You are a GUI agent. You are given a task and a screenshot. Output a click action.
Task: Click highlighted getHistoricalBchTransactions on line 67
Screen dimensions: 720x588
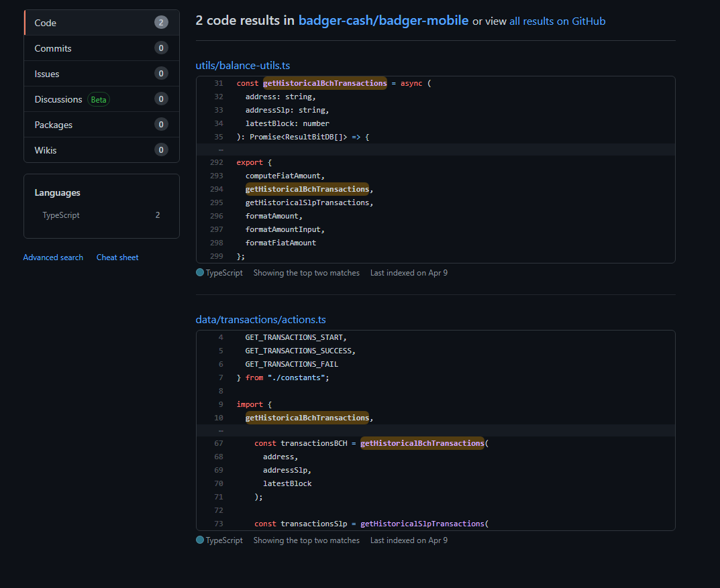[x=423, y=444]
